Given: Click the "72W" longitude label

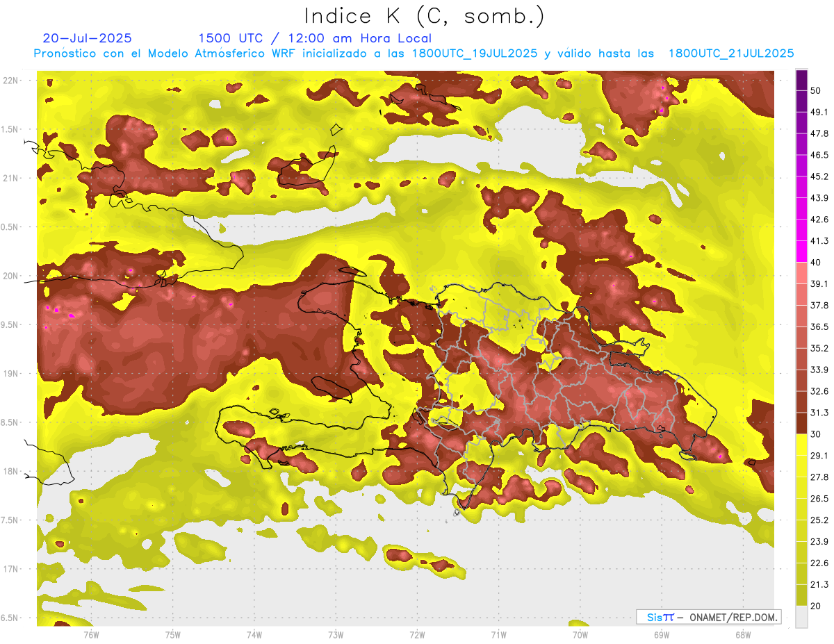Looking at the screenshot, I should [417, 634].
